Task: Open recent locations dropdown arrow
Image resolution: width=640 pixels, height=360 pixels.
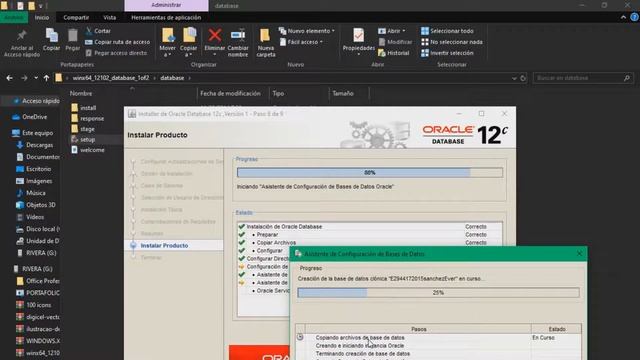Action: click(x=36, y=78)
